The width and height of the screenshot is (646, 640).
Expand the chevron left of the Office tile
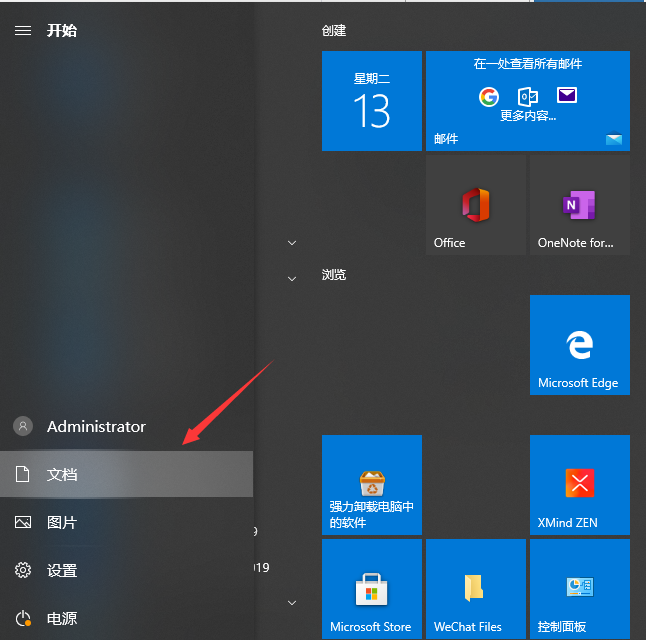pos(292,243)
